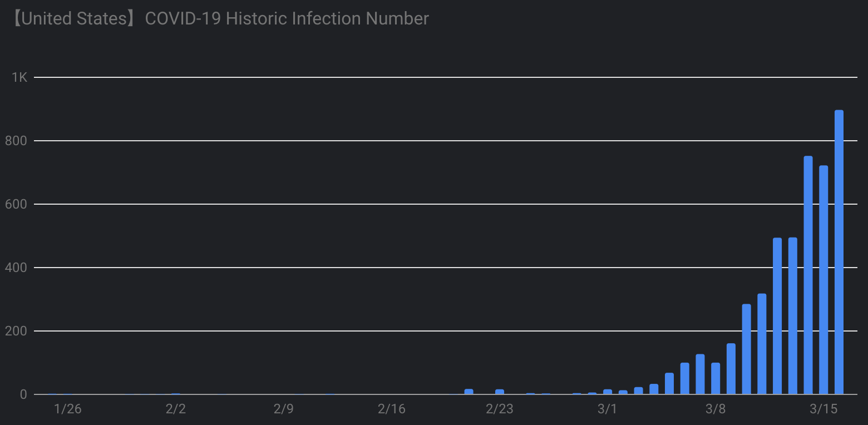Click the 1/26 x-axis date label
Viewport: 868px width, 425px height.
coord(67,409)
